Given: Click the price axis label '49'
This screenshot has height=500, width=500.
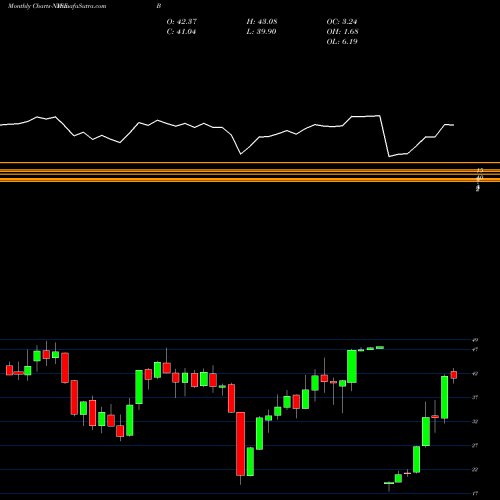Looking at the screenshot, I should click(475, 340).
